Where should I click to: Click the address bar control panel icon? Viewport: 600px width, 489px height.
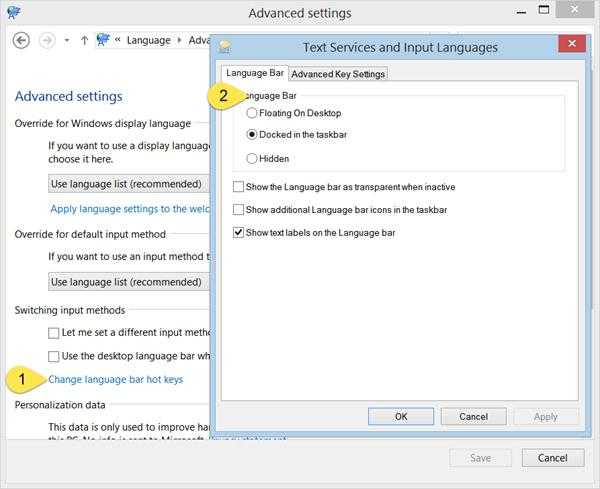(x=103, y=39)
